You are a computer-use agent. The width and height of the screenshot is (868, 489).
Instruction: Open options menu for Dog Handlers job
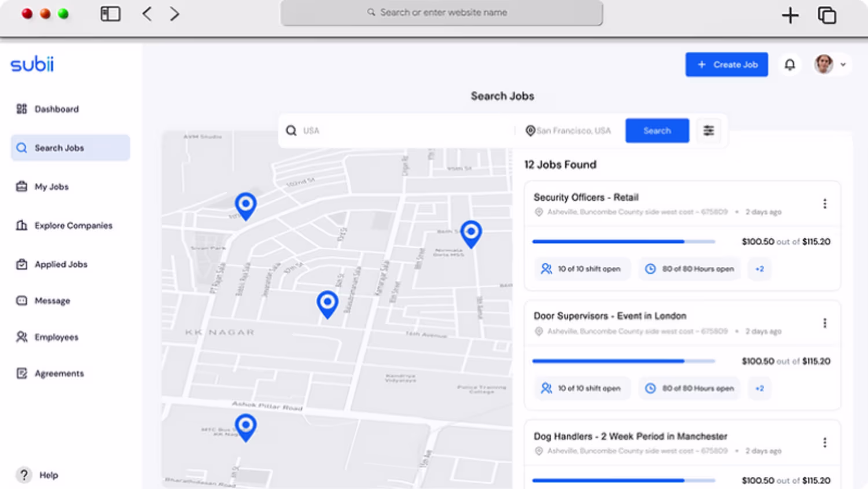pos(825,443)
